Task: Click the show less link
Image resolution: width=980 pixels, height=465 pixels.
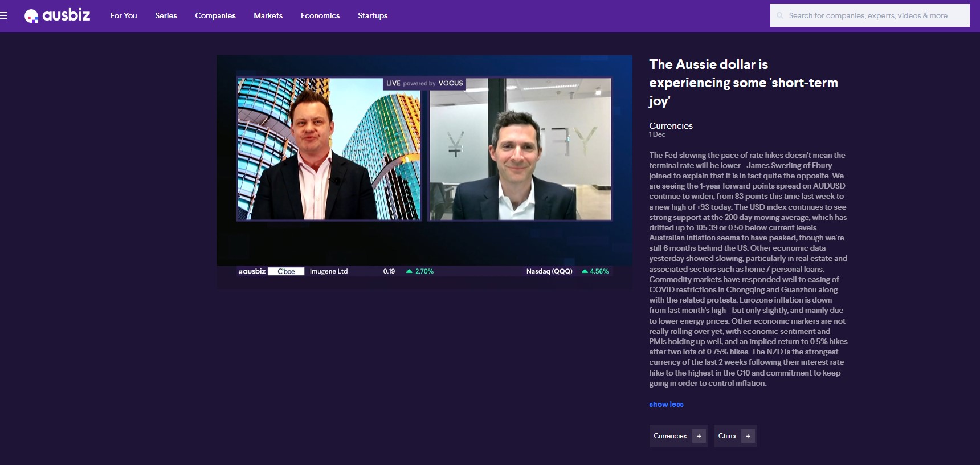Action: click(x=666, y=404)
